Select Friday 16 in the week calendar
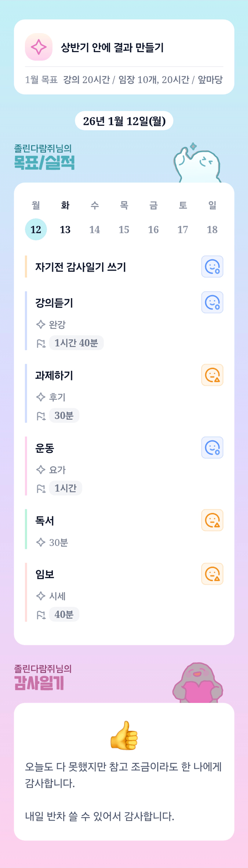This screenshot has height=868, width=248. tap(153, 230)
